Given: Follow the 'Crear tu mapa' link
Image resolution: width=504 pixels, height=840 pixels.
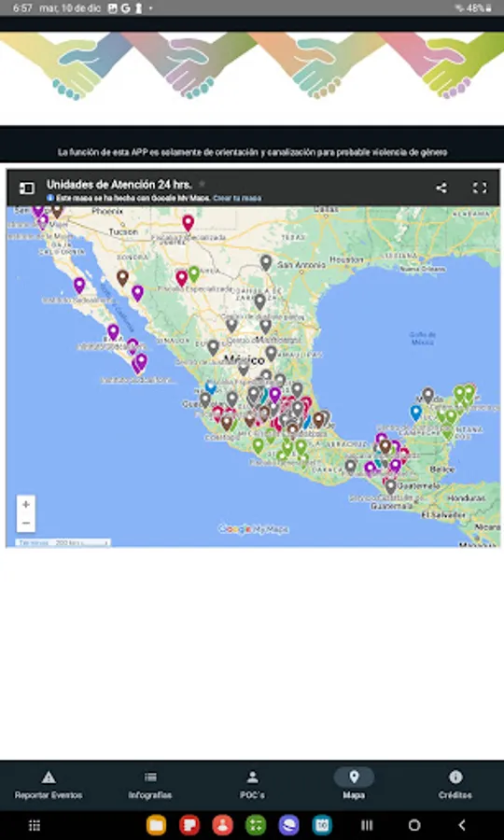Looking at the screenshot, I should (237, 198).
